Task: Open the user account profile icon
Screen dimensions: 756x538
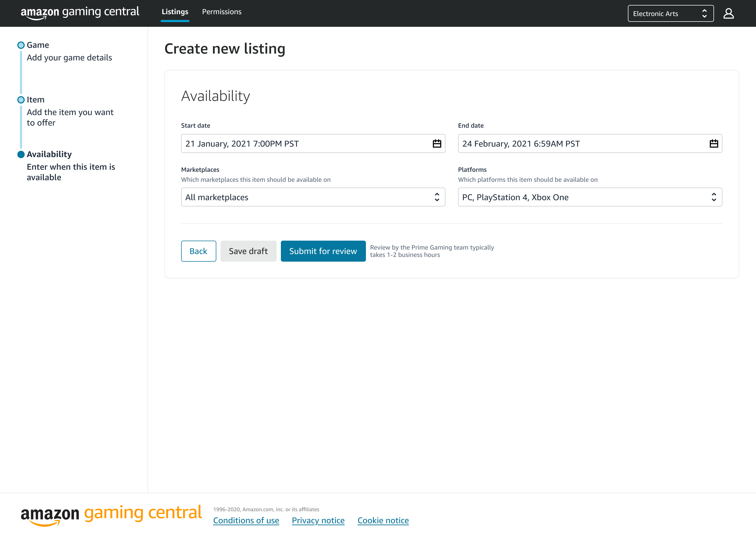Action: click(x=728, y=14)
